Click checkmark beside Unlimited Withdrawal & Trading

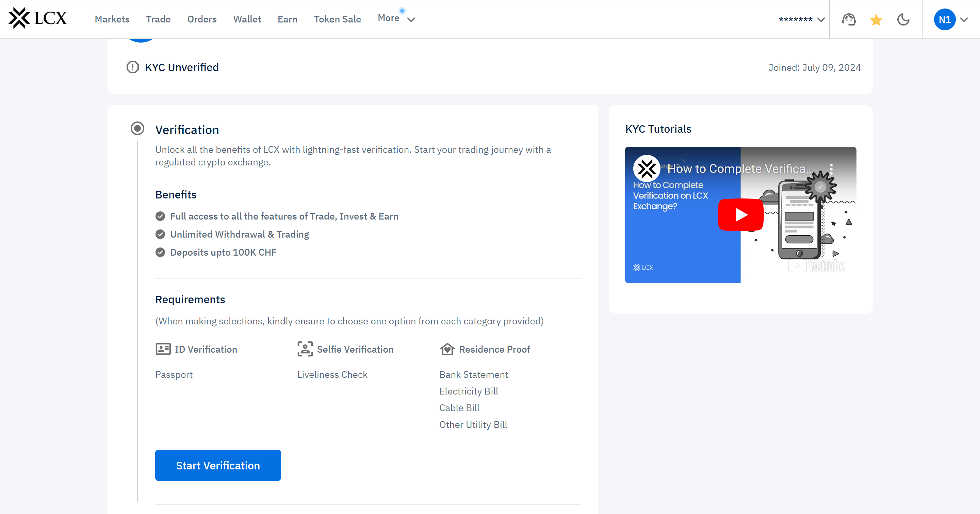click(160, 234)
